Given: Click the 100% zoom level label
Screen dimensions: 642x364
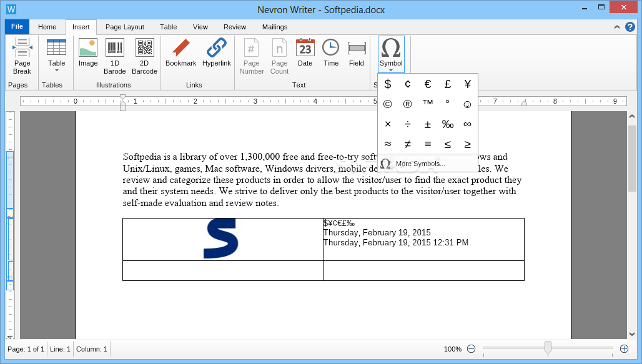Looking at the screenshot, I should click(x=452, y=349).
